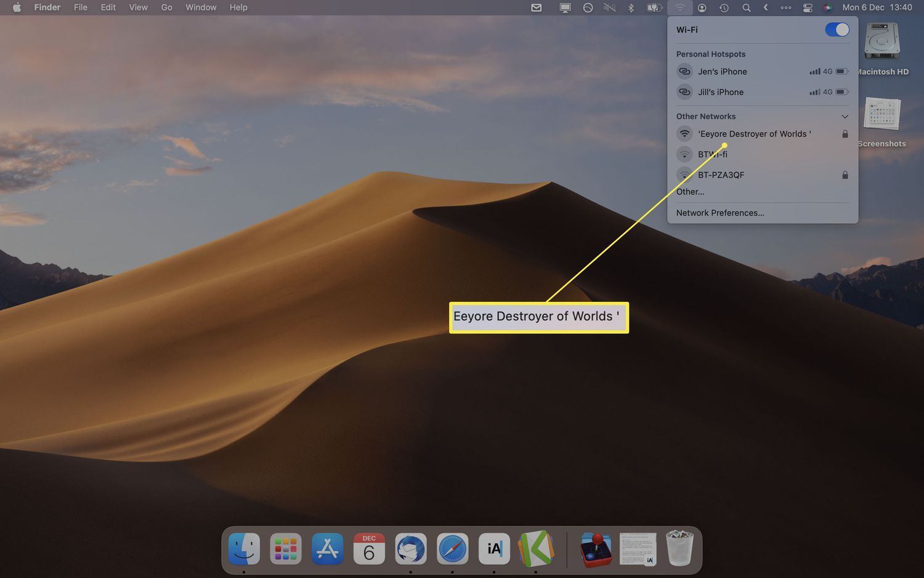Open Launchpad from the Dock
This screenshot has height=578, width=924.
point(286,548)
